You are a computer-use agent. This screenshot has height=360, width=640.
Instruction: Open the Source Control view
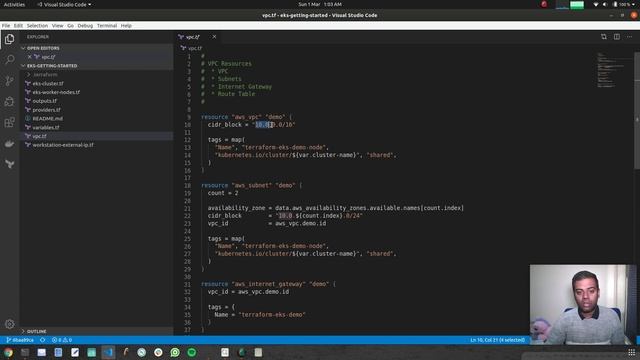click(x=9, y=81)
